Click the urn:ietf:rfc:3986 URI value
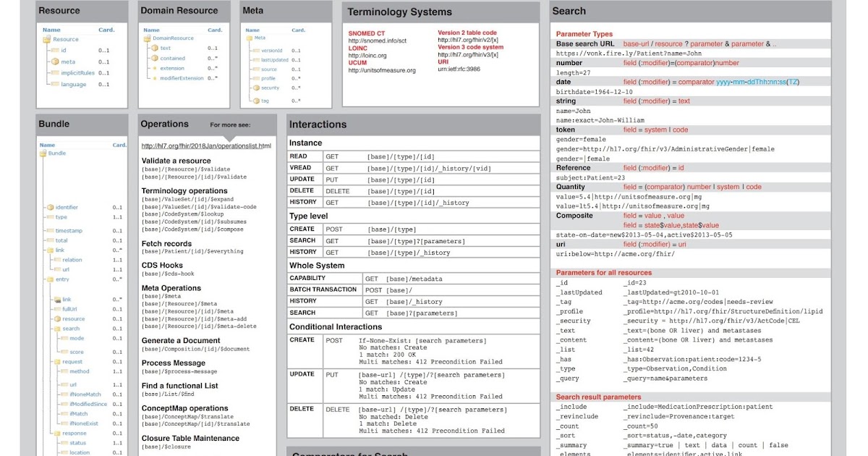This screenshot has height=456, width=868. tap(459, 69)
